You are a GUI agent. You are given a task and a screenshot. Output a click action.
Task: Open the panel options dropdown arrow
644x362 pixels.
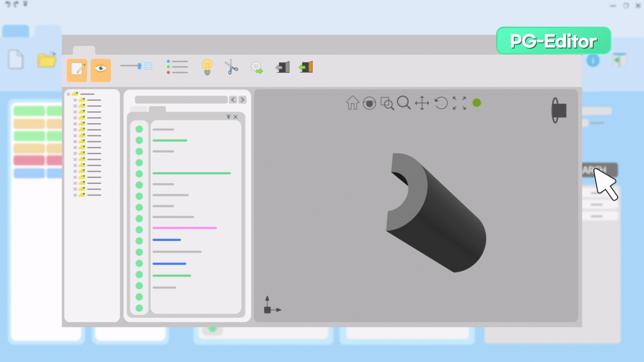point(228,117)
